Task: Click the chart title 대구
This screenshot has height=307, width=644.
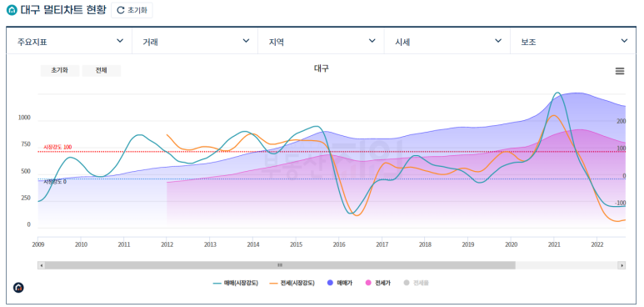Action: point(322,68)
